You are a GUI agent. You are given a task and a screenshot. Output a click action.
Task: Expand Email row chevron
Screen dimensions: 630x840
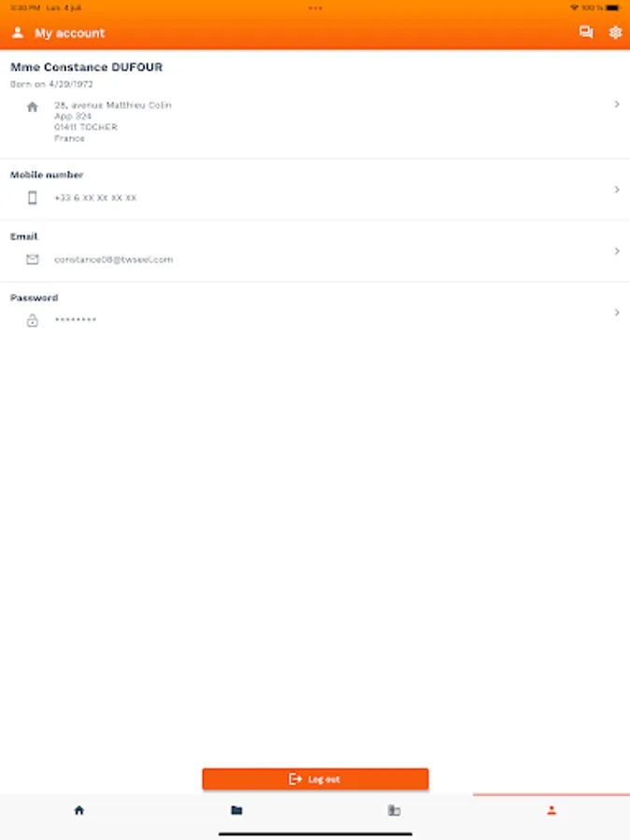[x=617, y=251]
